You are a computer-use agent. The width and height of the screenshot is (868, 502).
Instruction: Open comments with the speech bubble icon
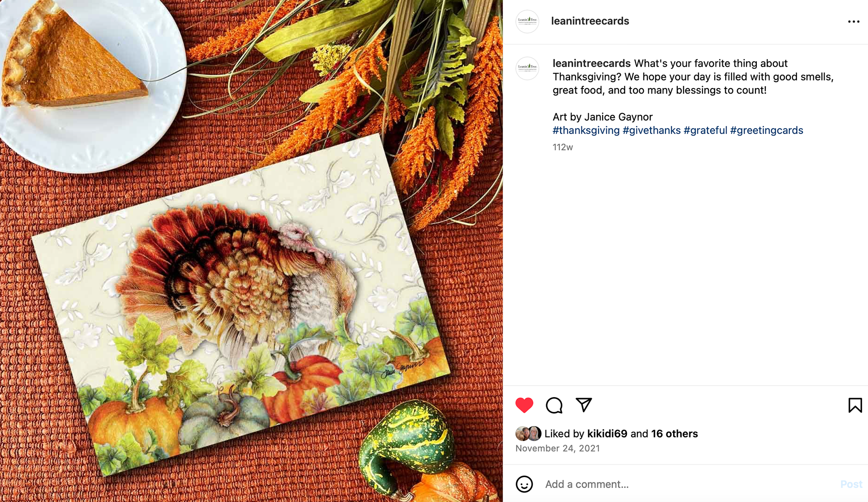[554, 405]
